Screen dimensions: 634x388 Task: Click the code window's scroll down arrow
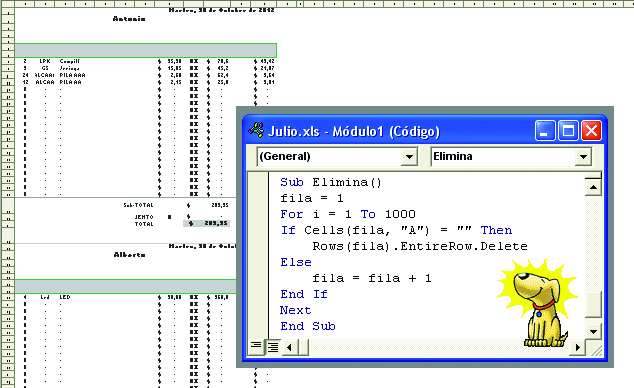pos(593,331)
